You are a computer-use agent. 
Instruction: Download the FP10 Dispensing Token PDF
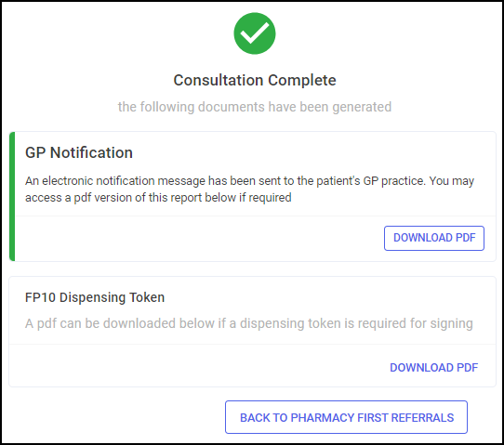click(434, 368)
